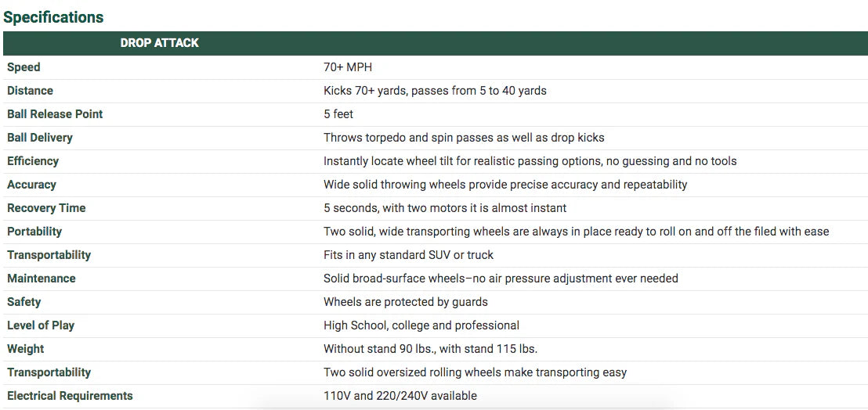Screen dimensions: 868x410
Task: Click the 'Fits in any standard SUV' text
Action: point(408,255)
